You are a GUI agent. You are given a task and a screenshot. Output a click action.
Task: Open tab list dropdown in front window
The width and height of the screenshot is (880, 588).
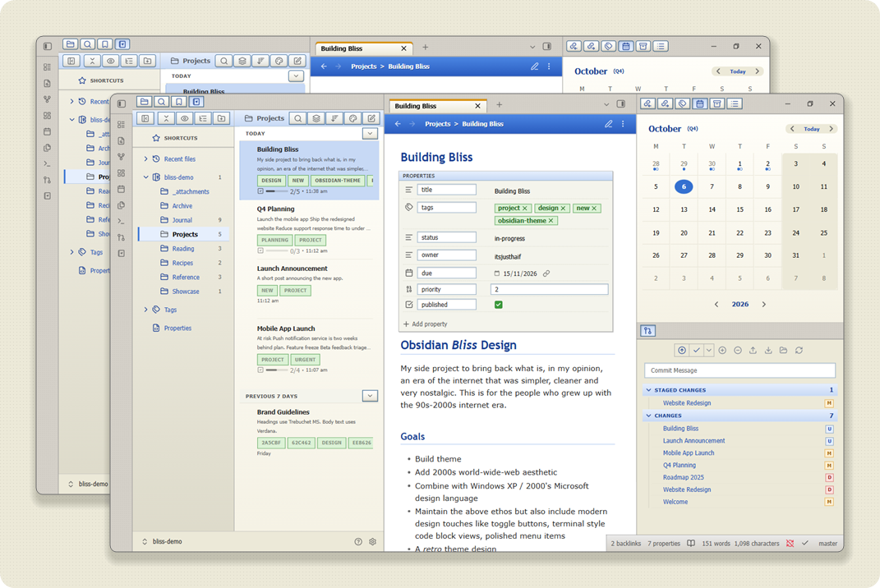pos(606,104)
